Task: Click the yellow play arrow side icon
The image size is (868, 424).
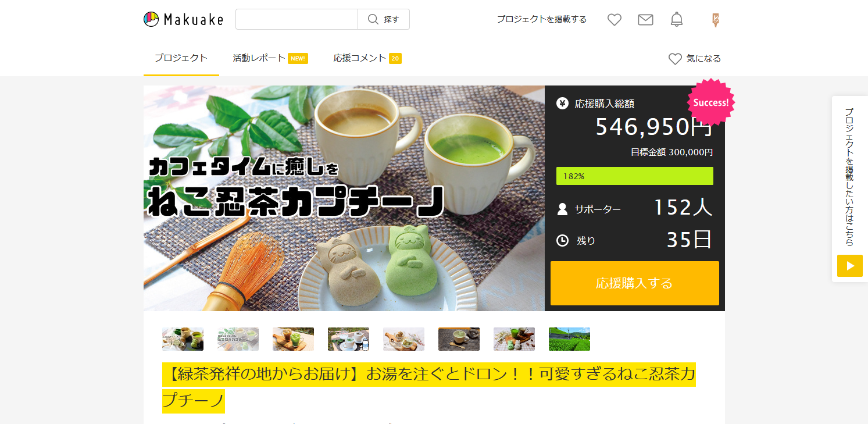Action: pos(850,266)
